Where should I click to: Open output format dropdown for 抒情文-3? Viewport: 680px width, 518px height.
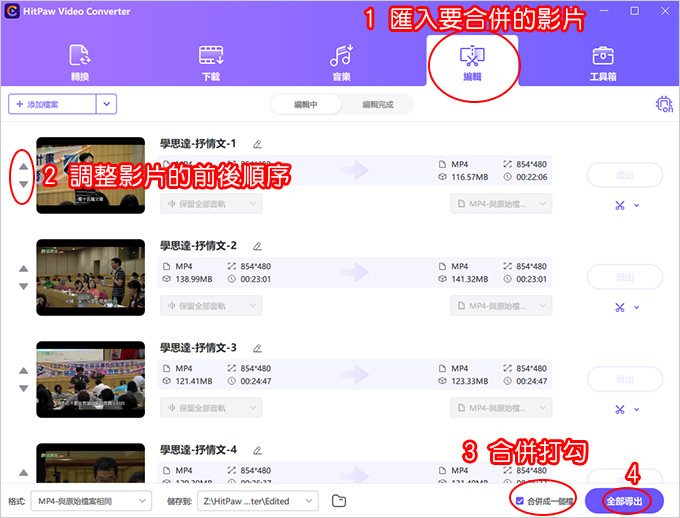pyautogui.click(x=501, y=408)
